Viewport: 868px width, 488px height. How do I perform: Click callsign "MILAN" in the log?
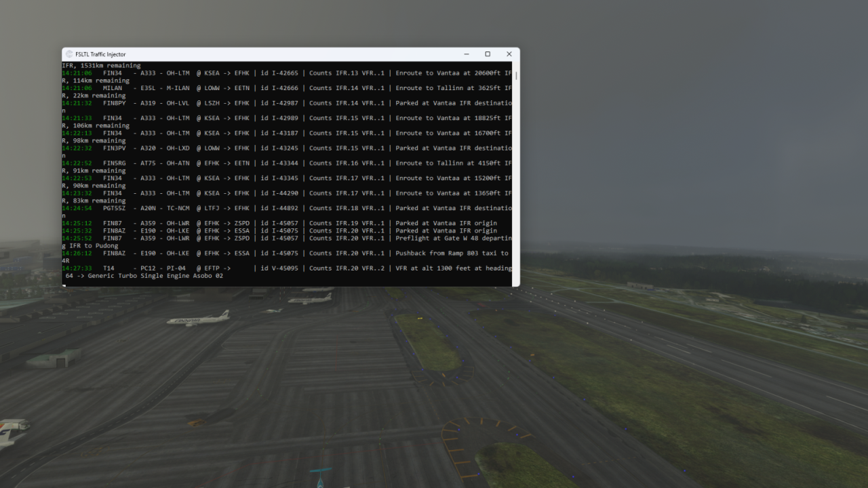click(x=113, y=88)
